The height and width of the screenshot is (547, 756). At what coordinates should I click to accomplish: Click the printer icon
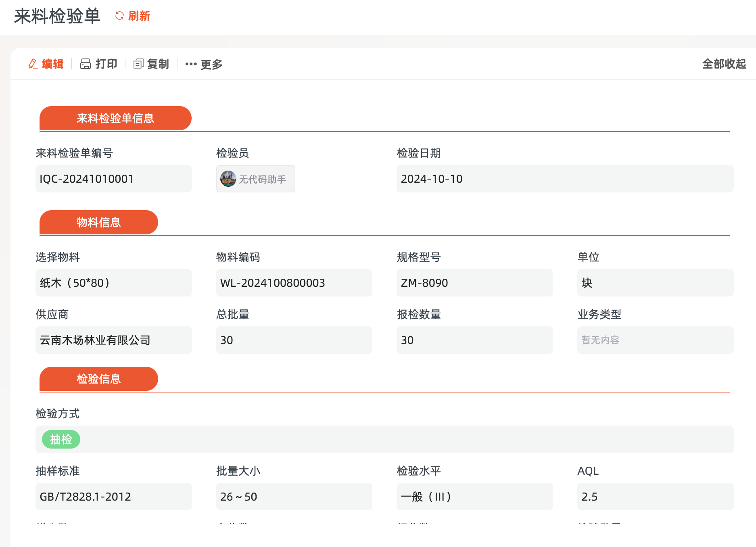[86, 64]
